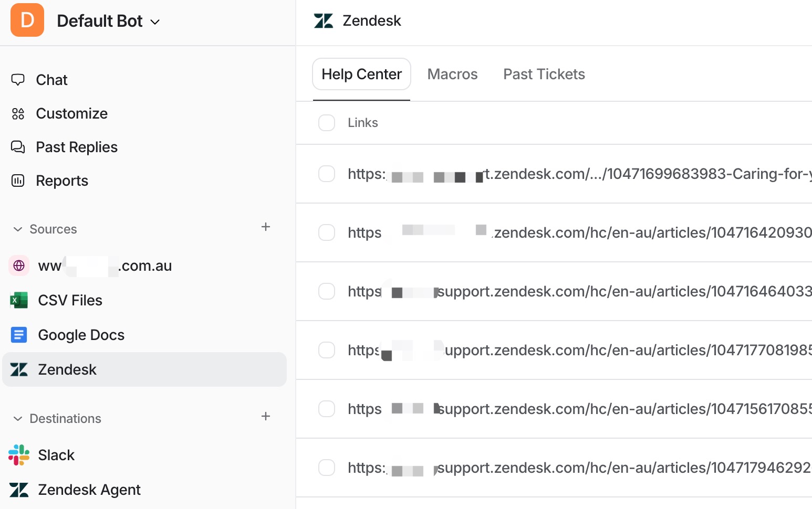This screenshot has height=509, width=812.
Task: Open the Zendesk Agent destination
Action: click(x=89, y=490)
